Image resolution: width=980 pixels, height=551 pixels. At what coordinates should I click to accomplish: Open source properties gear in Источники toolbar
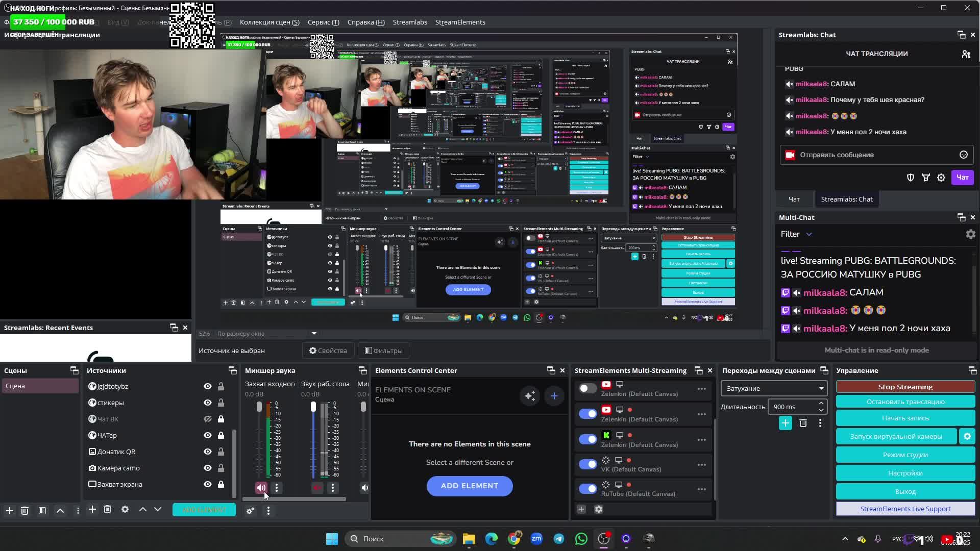(x=125, y=509)
